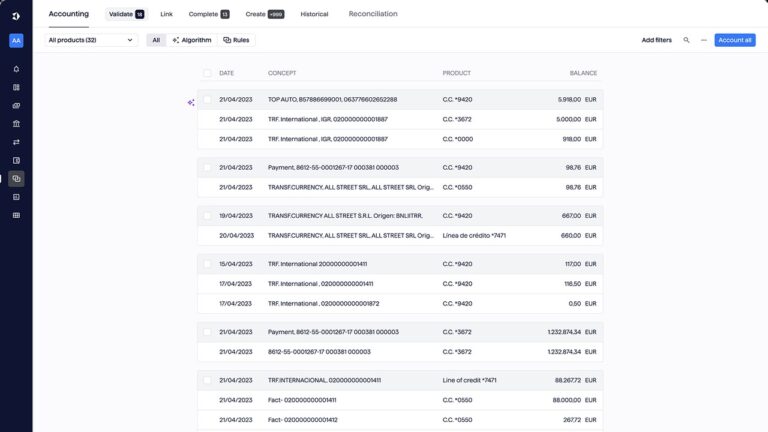Open notifications bell in the sidebar
Image resolution: width=768 pixels, height=432 pixels.
point(16,69)
